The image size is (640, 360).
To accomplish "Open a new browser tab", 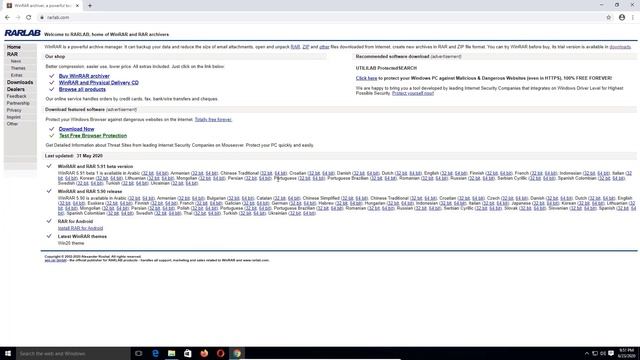I will point(90,6).
